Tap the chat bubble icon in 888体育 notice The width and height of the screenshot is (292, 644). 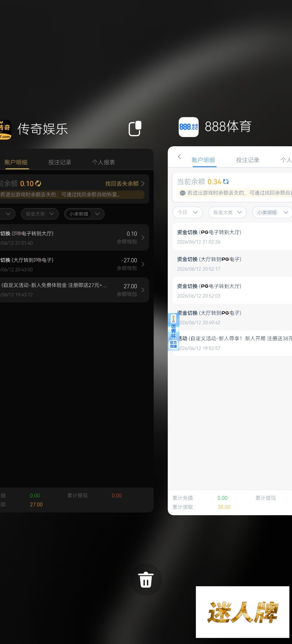[x=183, y=193]
